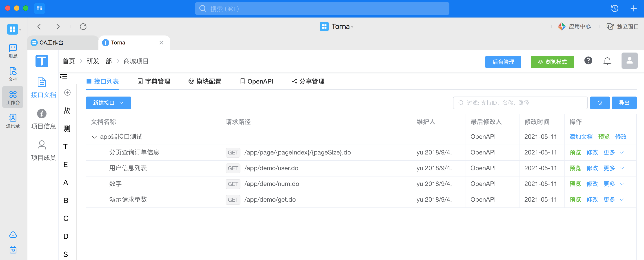The width and height of the screenshot is (644, 260).
Task: Click the /app/demo/user.do path
Action: tap(271, 168)
